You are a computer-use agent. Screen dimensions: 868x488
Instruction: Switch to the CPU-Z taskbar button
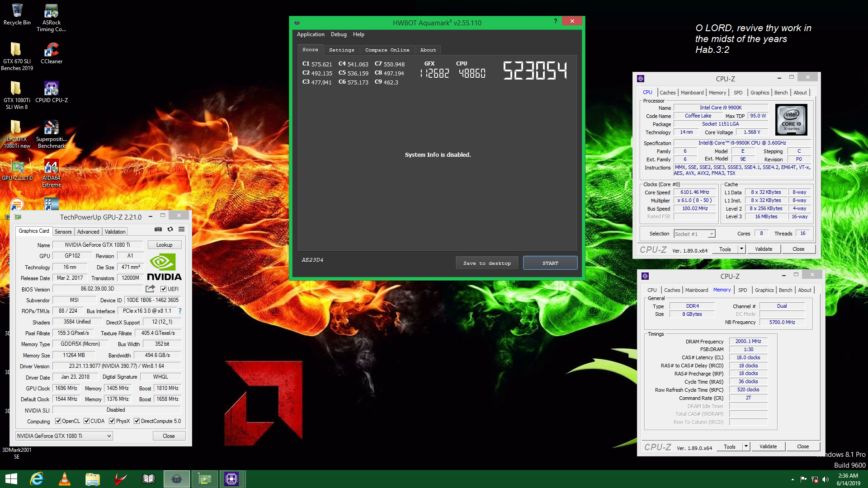pos(232,479)
